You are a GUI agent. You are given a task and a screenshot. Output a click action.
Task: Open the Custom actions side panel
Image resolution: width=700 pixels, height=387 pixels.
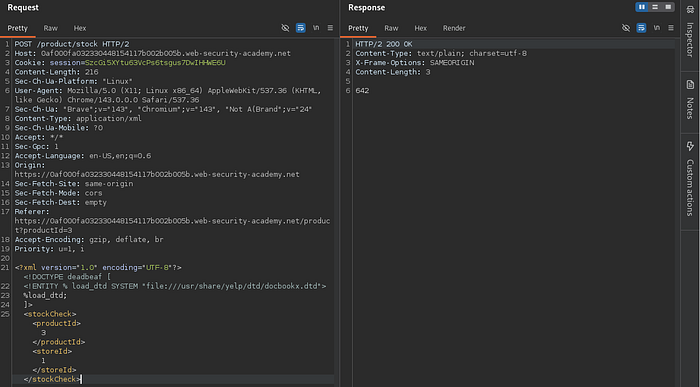coord(690,179)
